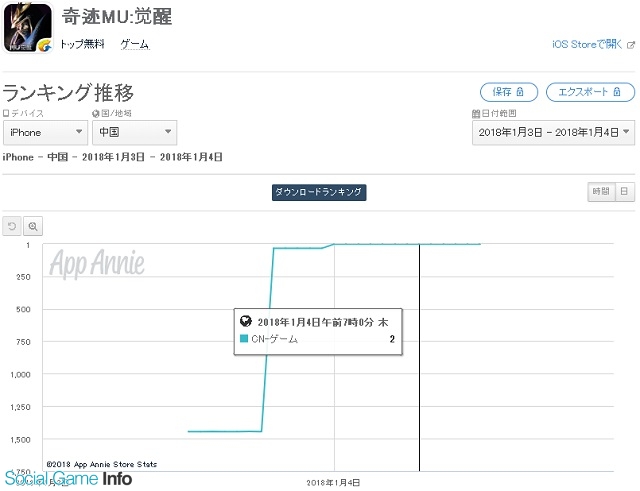The height and width of the screenshot is (491, 640).
Task: Click the トップ無料 label
Action: (82, 44)
